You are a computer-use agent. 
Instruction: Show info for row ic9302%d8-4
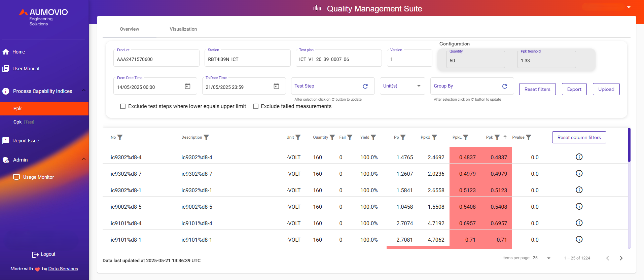(x=579, y=157)
